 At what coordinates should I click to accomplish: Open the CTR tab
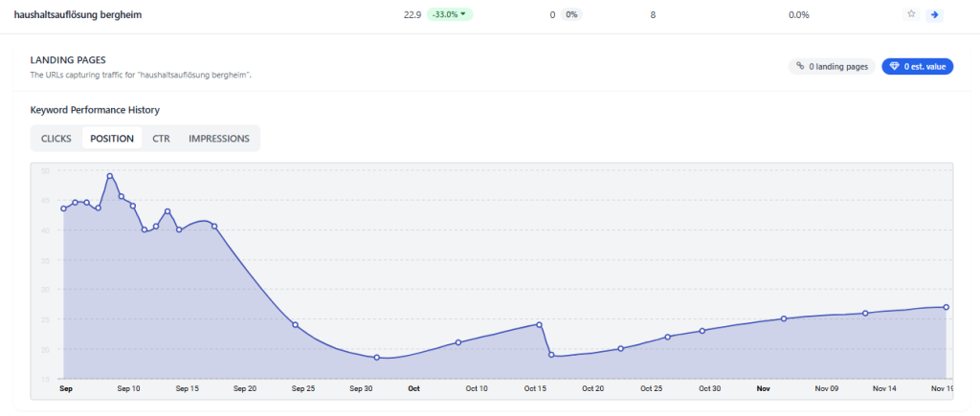[161, 138]
